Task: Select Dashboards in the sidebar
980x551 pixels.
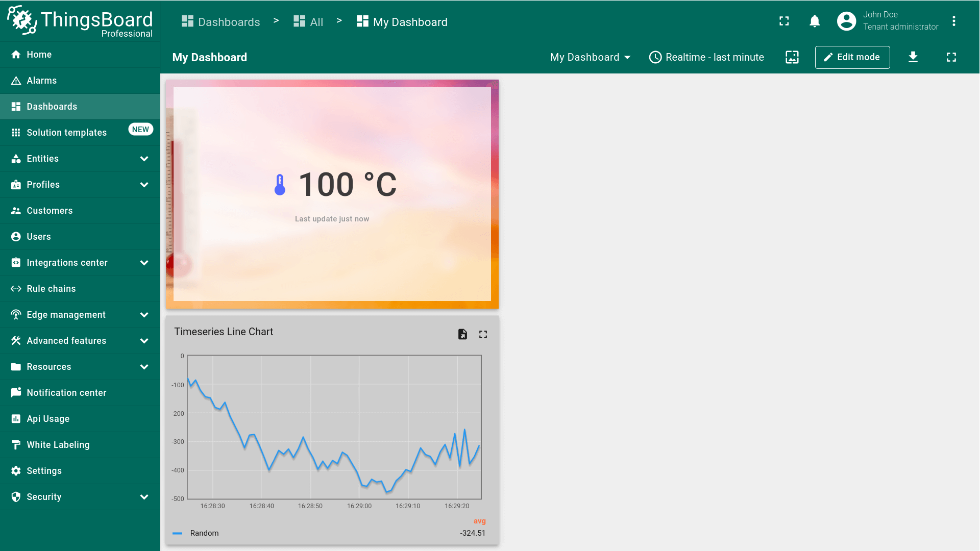Action: pyautogui.click(x=80, y=107)
